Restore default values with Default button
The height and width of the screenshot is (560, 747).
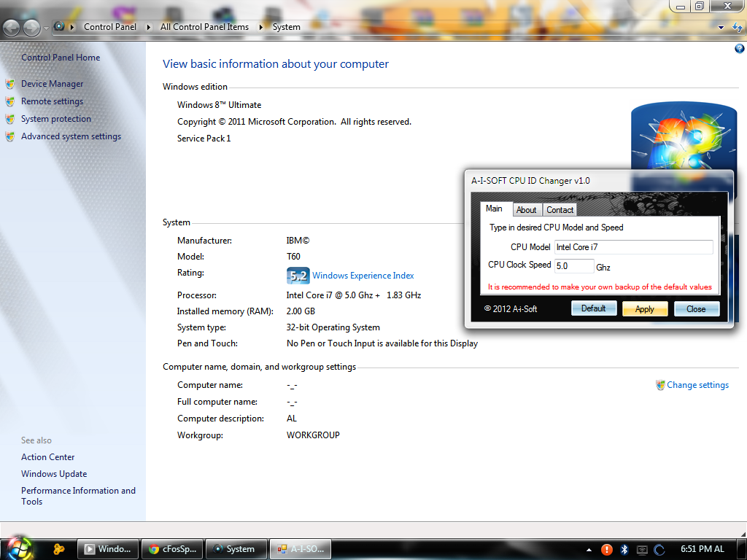(x=594, y=308)
